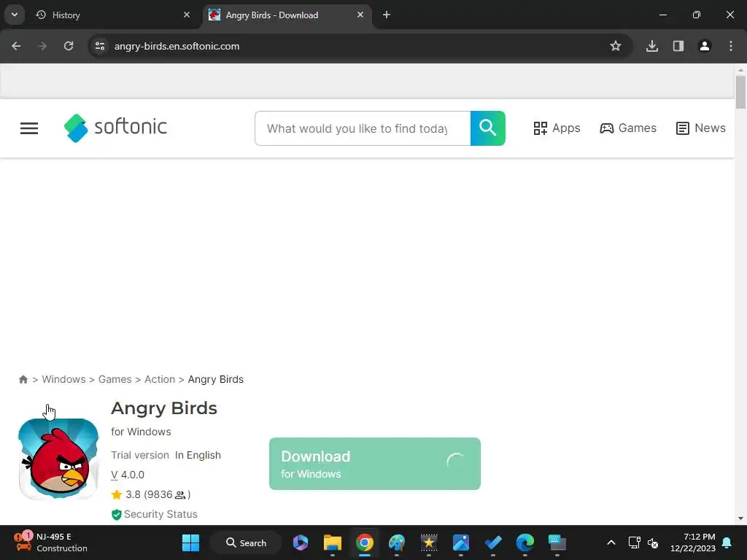747x560 pixels.
Task: Open Copilot from the taskbar
Action: coord(301,542)
